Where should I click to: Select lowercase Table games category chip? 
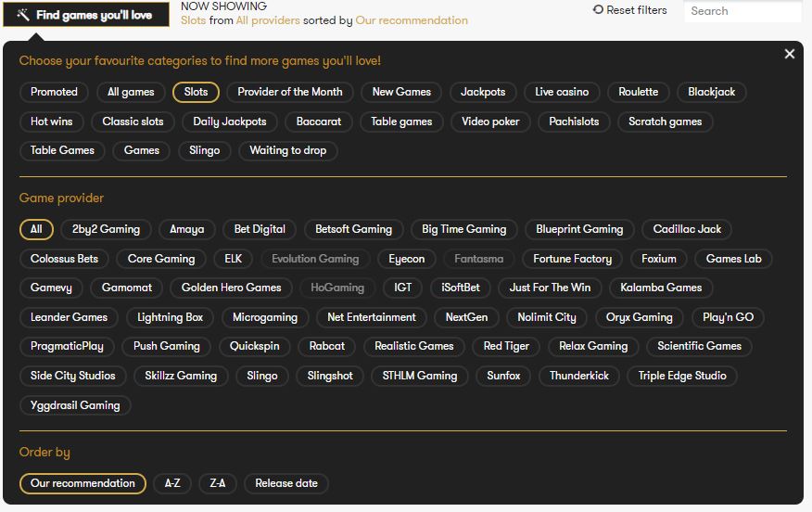point(401,122)
